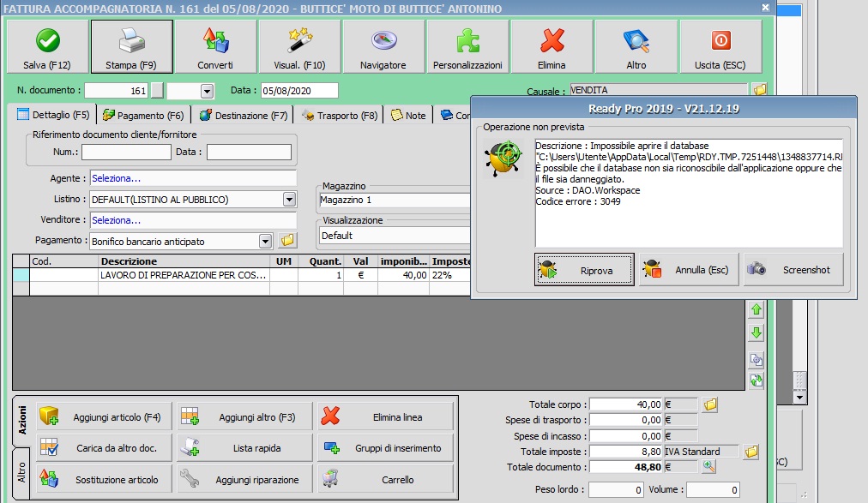Click the Spese di incasso field
The image size is (868, 503).
point(625,436)
